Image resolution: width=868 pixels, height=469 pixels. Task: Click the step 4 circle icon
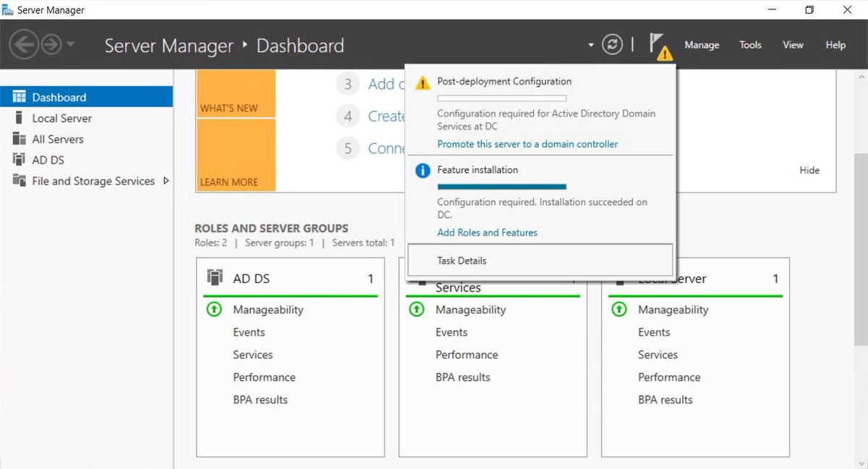coord(348,116)
